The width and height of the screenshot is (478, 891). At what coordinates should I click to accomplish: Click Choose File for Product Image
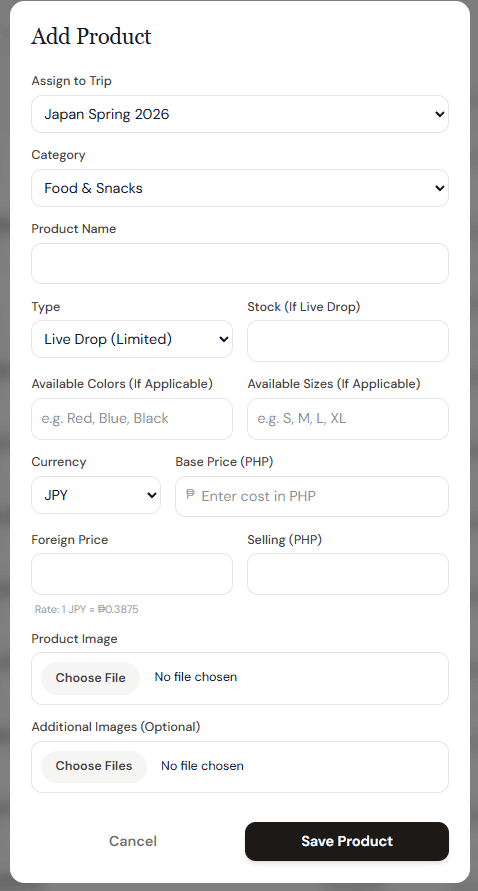click(90, 678)
